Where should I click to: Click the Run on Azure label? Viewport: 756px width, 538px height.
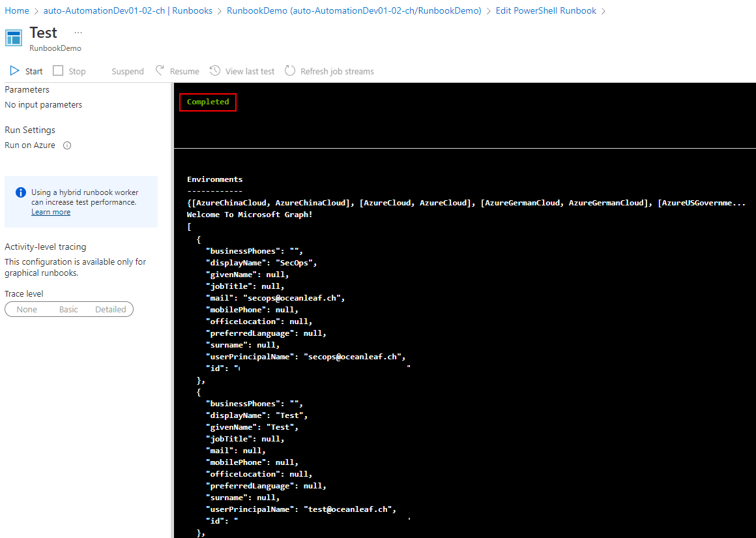pyautogui.click(x=30, y=145)
